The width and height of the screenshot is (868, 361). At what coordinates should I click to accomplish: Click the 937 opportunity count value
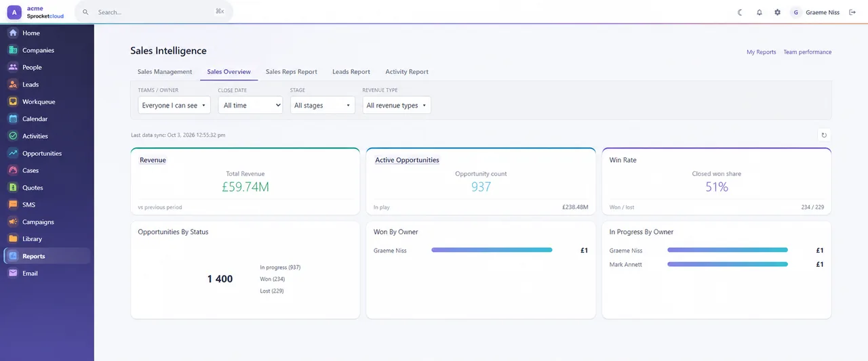[481, 187]
